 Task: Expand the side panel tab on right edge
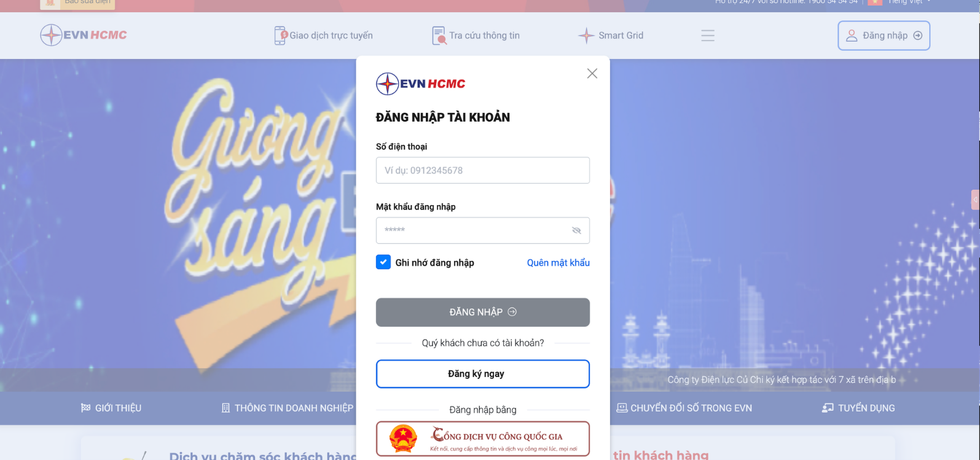[x=975, y=200]
